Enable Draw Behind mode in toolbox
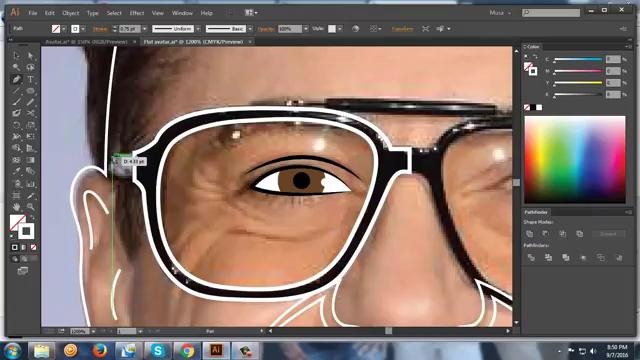Image resolution: width=640 pixels, height=360 pixels. click(24, 259)
